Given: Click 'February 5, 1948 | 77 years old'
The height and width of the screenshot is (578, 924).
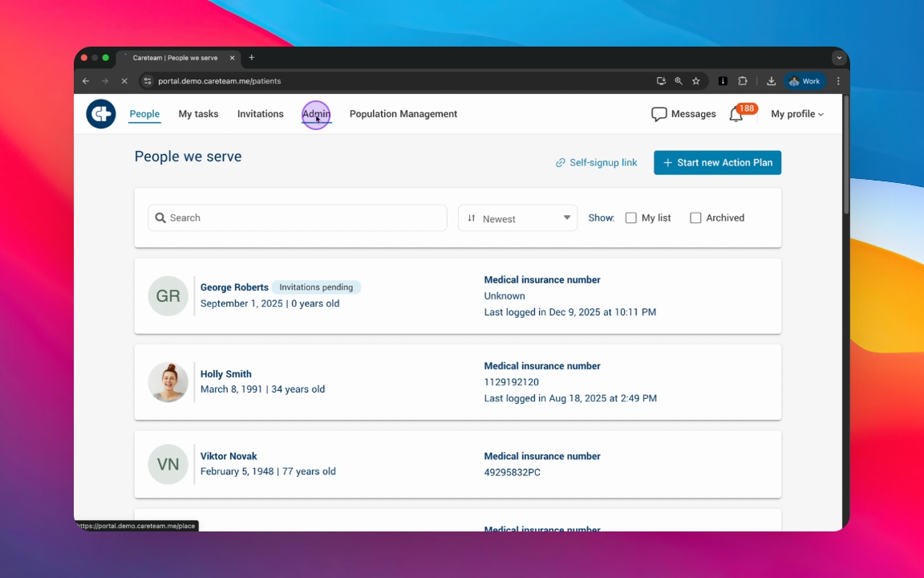Looking at the screenshot, I should pyautogui.click(x=268, y=471).
